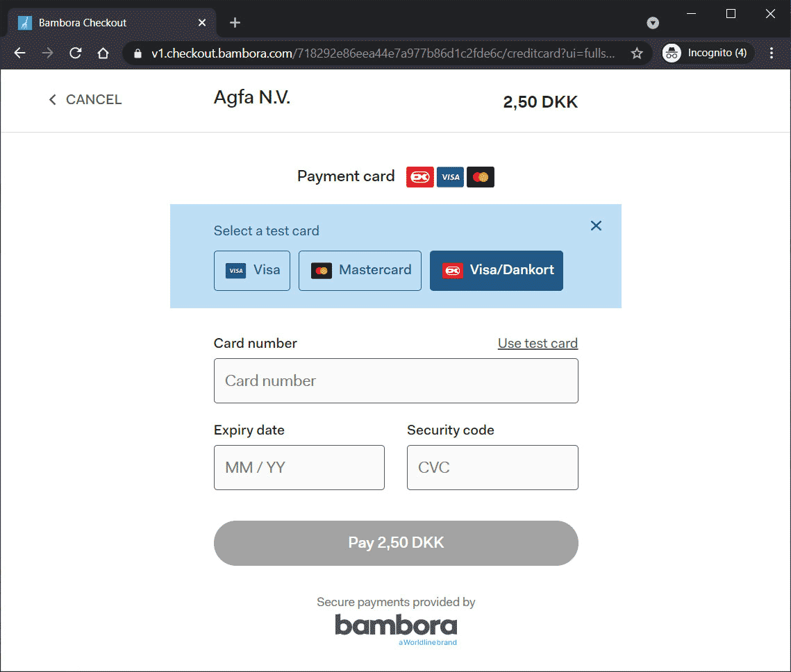Focus the MM / YY expiry field
Viewport: 791px width, 672px height.
click(x=299, y=467)
